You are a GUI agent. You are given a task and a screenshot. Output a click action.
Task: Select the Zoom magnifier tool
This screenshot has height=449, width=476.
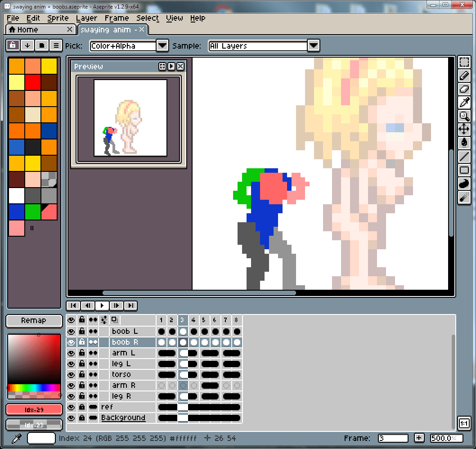pos(464,117)
